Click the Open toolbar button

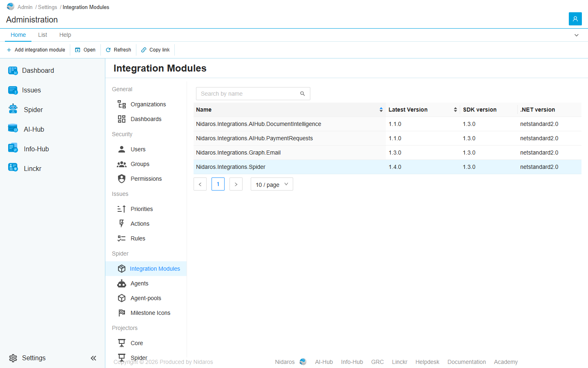(x=85, y=50)
